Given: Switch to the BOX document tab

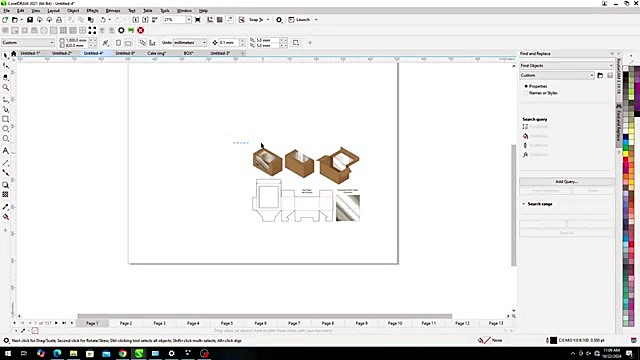Looking at the screenshot, I should coord(188,53).
